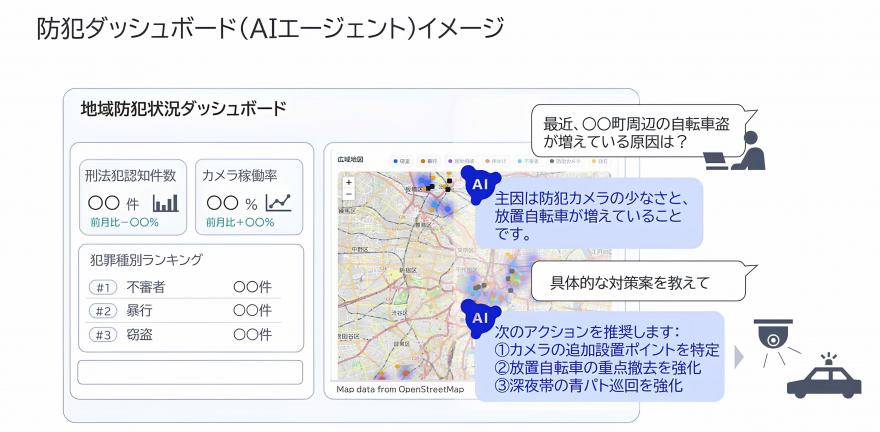Toggle the gray 防犯カメラ legend item
Screen dimensions: 880x432
[565, 161]
